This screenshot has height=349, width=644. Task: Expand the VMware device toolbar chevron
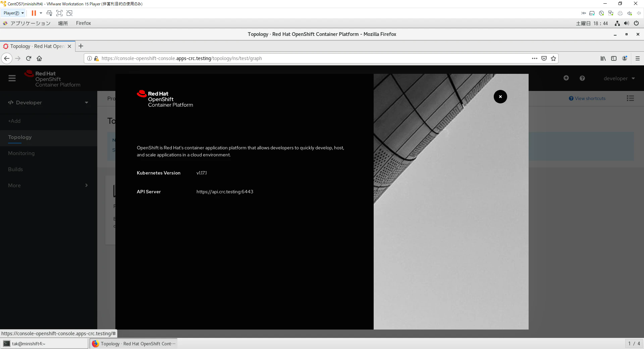pyautogui.click(x=584, y=13)
